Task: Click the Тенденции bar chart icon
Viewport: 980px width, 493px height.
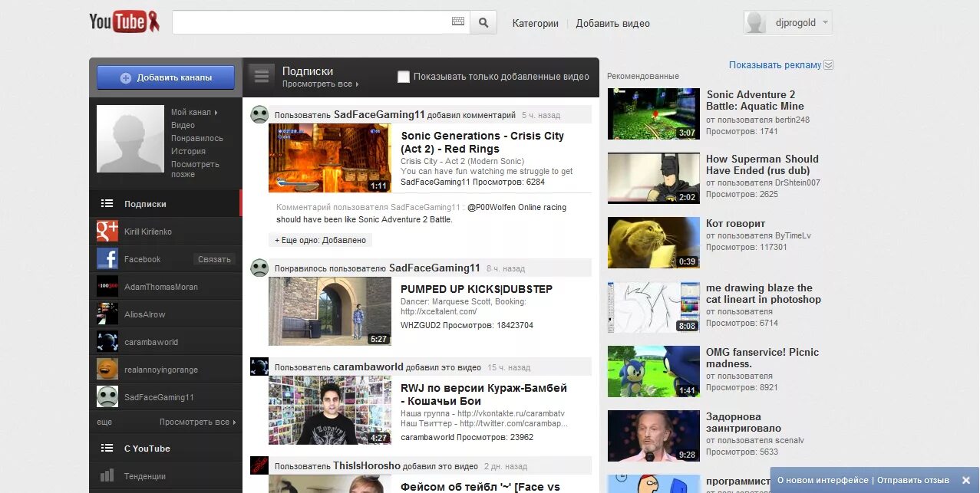Action: click(107, 476)
